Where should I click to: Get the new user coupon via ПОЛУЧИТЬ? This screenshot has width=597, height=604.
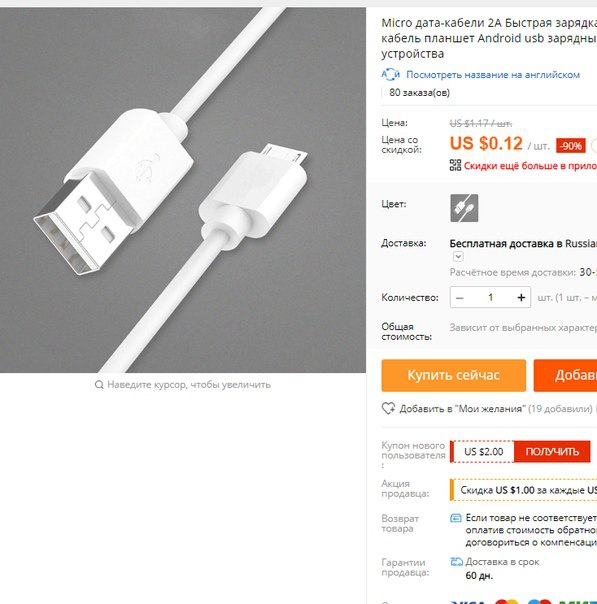552,451
